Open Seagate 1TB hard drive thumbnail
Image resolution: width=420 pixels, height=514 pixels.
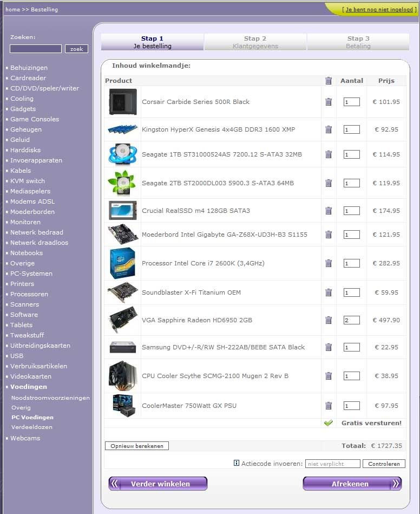122,154
